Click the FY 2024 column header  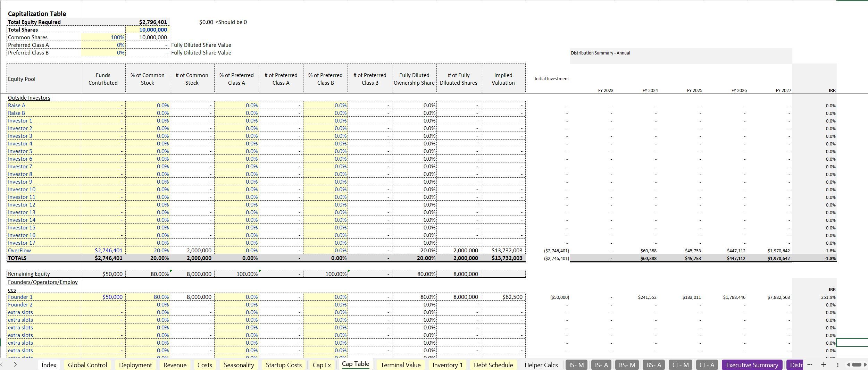[650, 90]
